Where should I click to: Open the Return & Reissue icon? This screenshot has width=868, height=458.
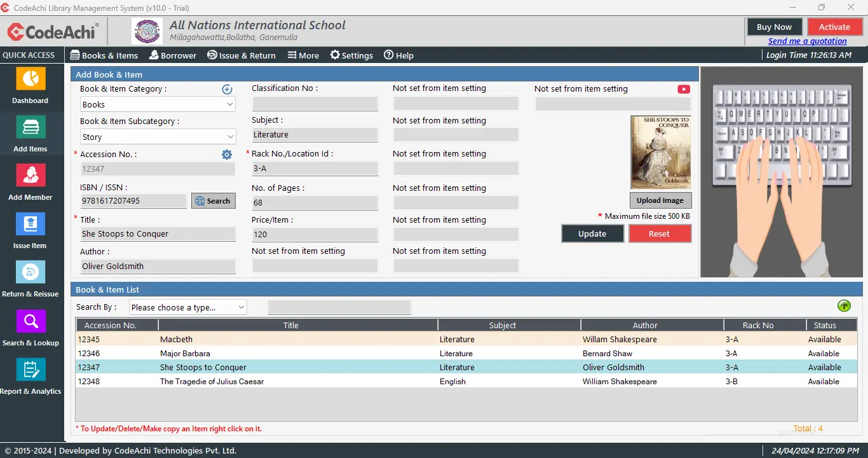31,273
